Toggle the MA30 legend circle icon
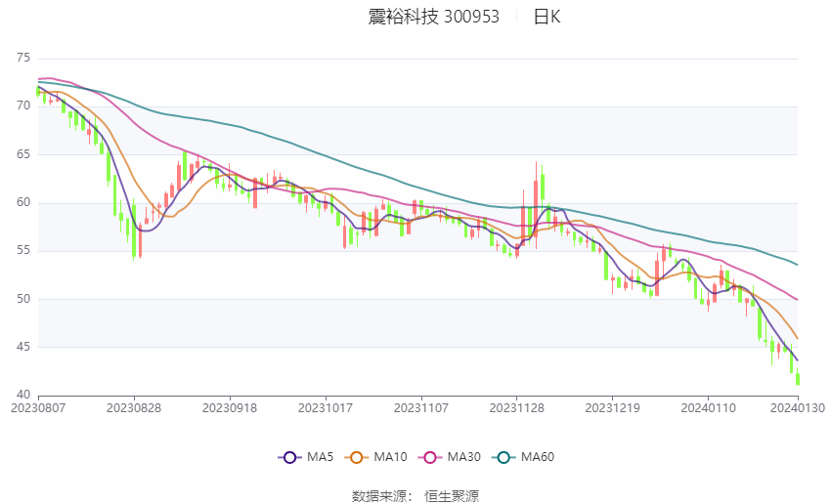The width and height of the screenshot is (831, 504). (430, 457)
